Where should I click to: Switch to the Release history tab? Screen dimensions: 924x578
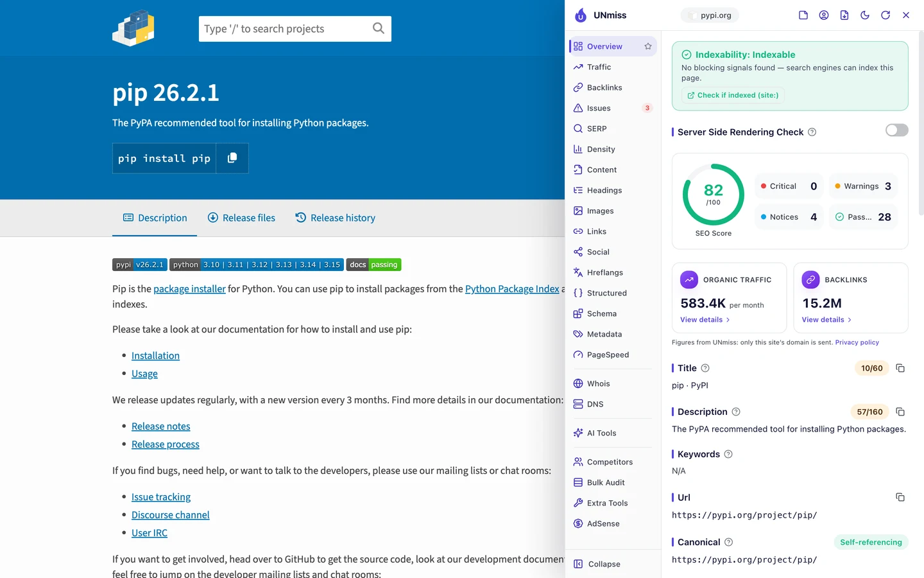tap(336, 218)
